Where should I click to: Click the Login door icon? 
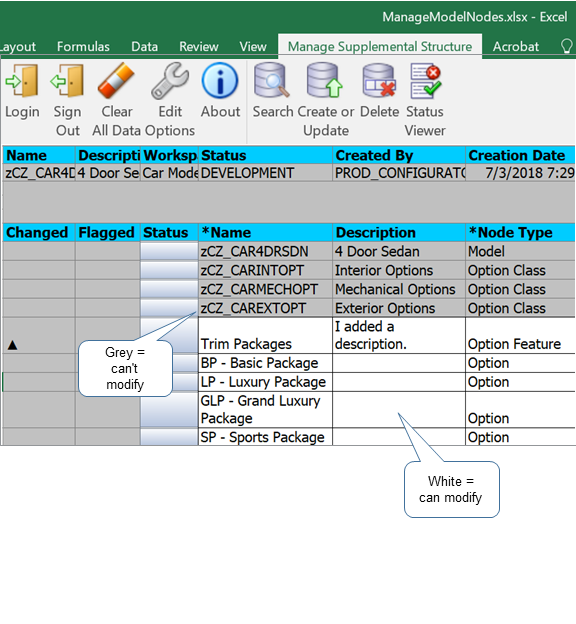tap(22, 81)
